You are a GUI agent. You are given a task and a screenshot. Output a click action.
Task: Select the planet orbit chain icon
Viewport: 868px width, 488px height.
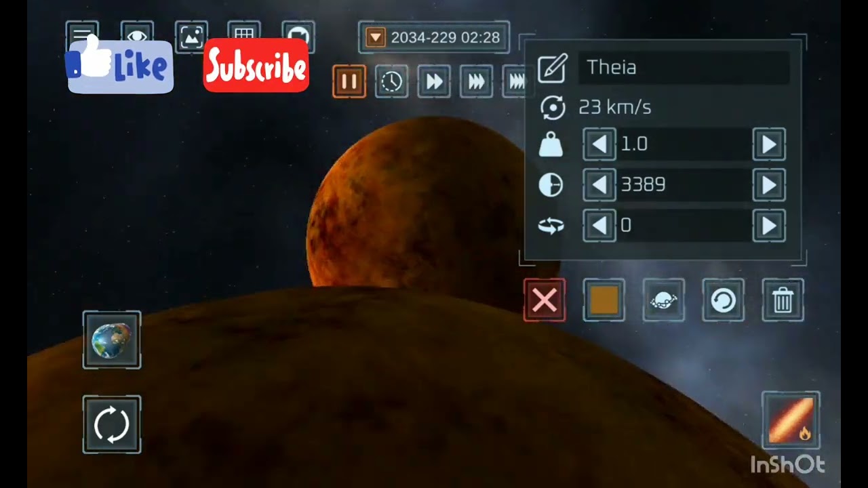[x=664, y=300]
